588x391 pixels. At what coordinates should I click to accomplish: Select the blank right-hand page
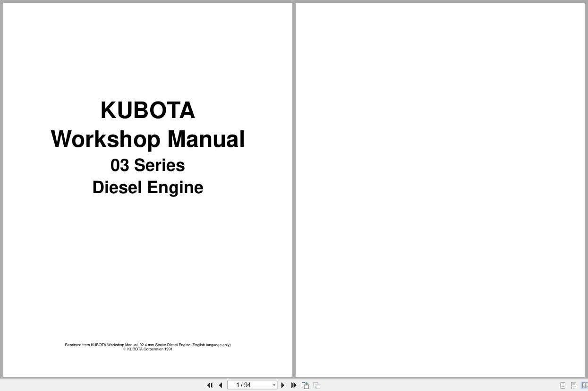coord(439,189)
